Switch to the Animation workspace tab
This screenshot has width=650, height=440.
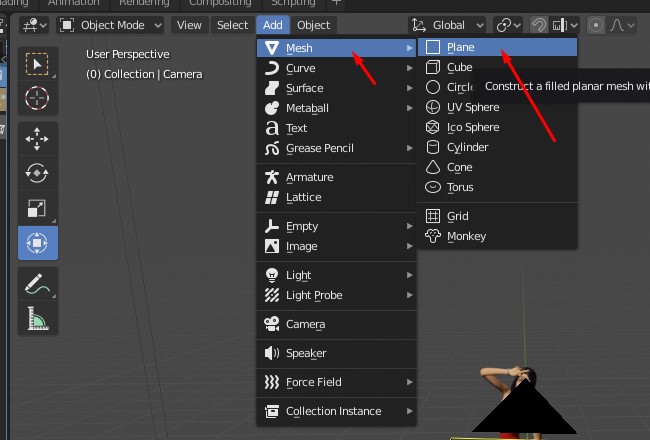click(73, 3)
